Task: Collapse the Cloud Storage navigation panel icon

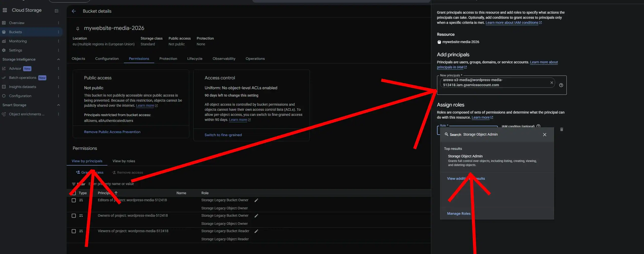Action: 56,11
